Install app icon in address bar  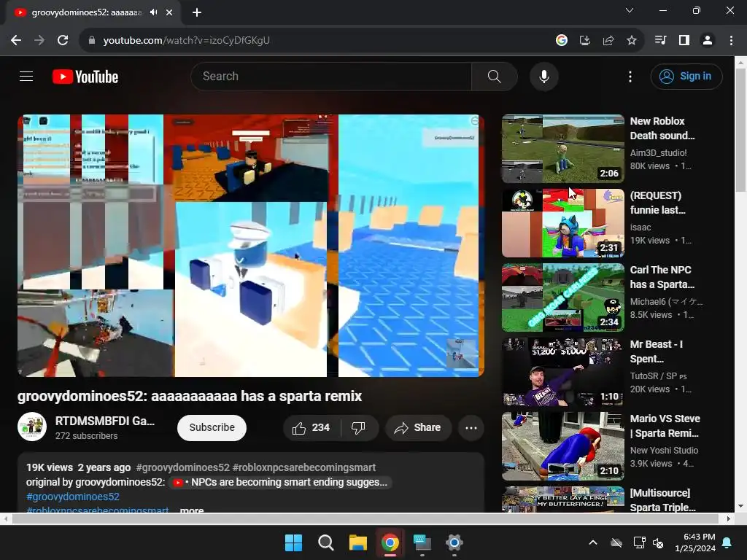(584, 41)
